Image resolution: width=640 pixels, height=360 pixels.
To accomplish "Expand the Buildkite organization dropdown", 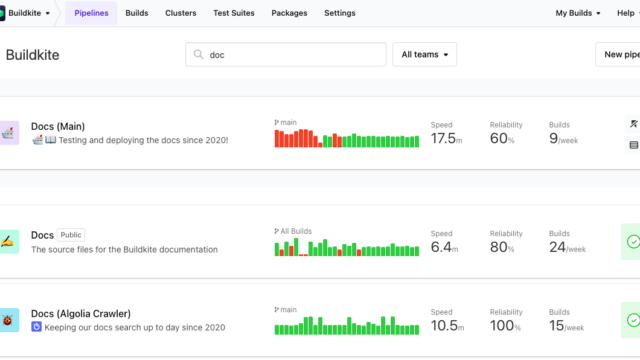I will tap(29, 13).
